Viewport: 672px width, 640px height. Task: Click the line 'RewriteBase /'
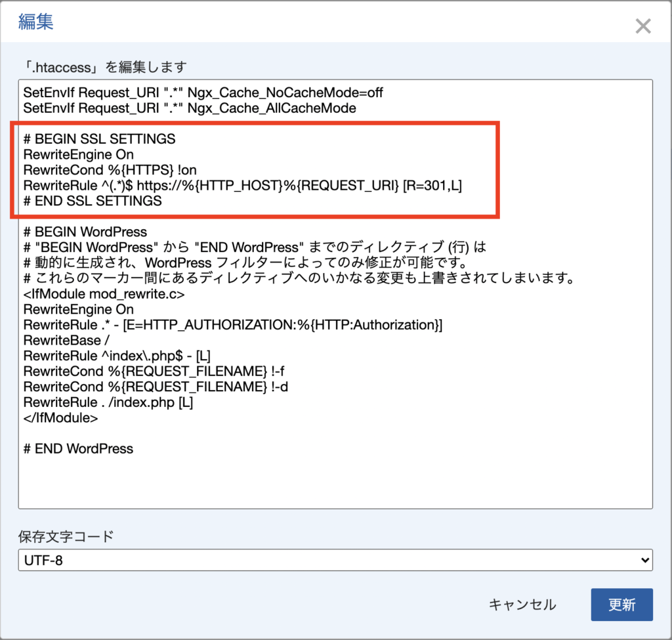(x=66, y=340)
